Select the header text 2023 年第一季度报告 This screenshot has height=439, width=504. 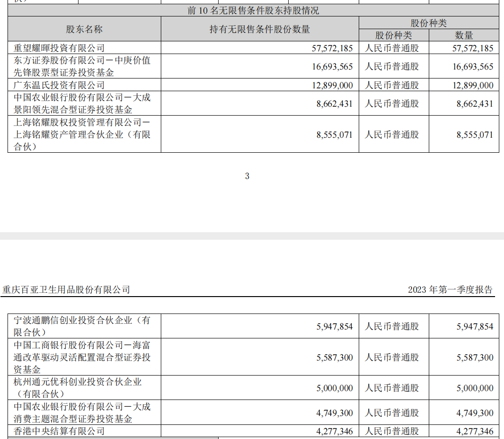click(450, 290)
